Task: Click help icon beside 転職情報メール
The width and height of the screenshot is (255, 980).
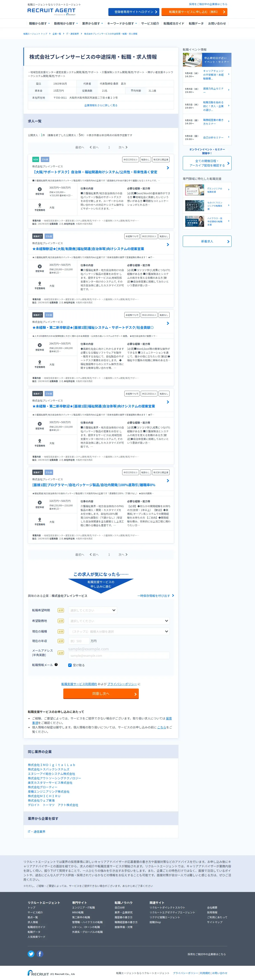Action: point(56,665)
